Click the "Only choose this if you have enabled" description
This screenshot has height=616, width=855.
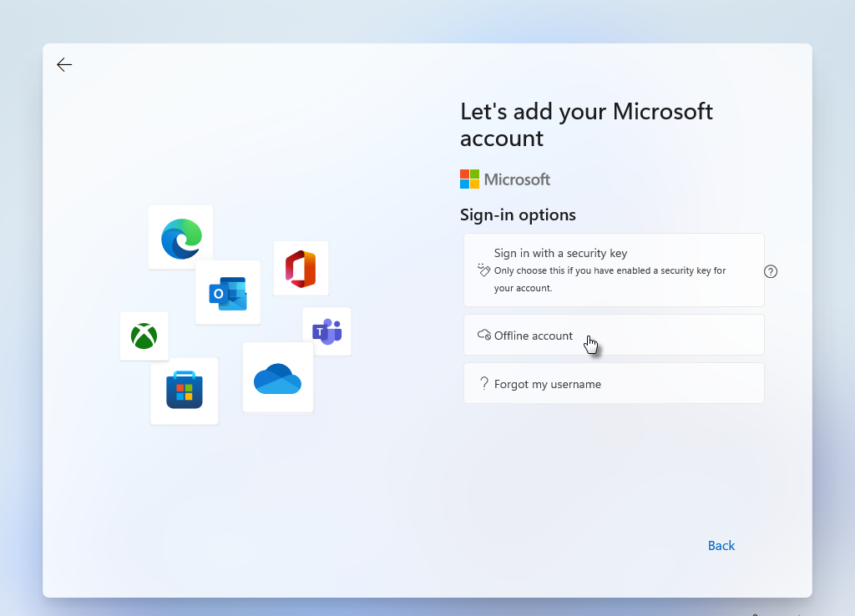610,279
